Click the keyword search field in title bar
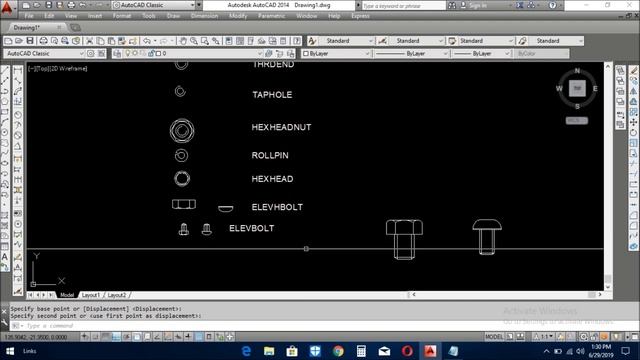The height and width of the screenshot is (360, 640). pos(403,6)
